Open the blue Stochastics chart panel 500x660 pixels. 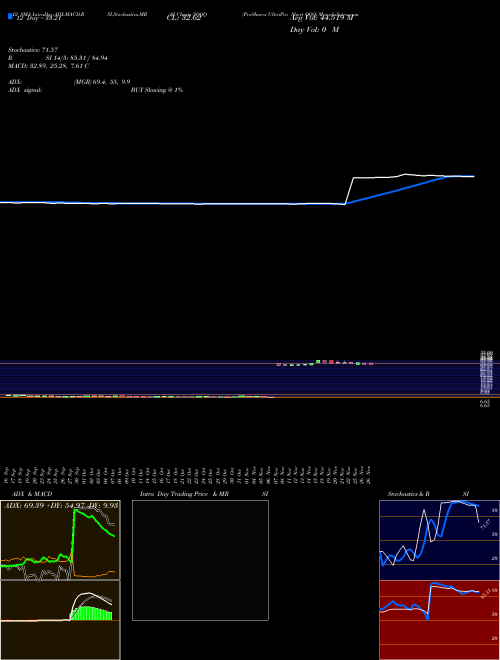(439, 540)
